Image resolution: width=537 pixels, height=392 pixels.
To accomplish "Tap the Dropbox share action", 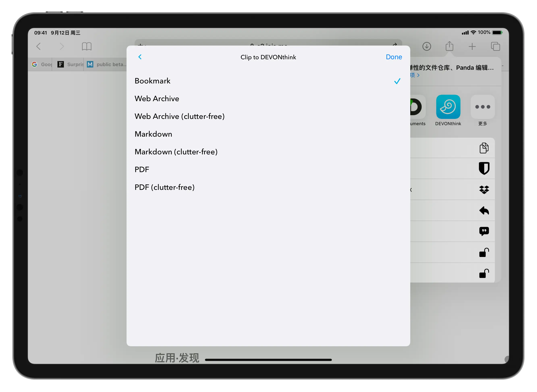I will click(484, 190).
